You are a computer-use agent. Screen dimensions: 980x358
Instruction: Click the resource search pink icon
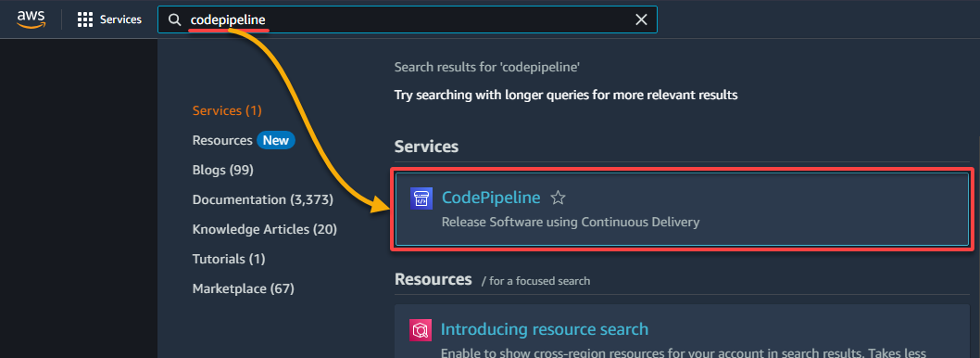421,330
